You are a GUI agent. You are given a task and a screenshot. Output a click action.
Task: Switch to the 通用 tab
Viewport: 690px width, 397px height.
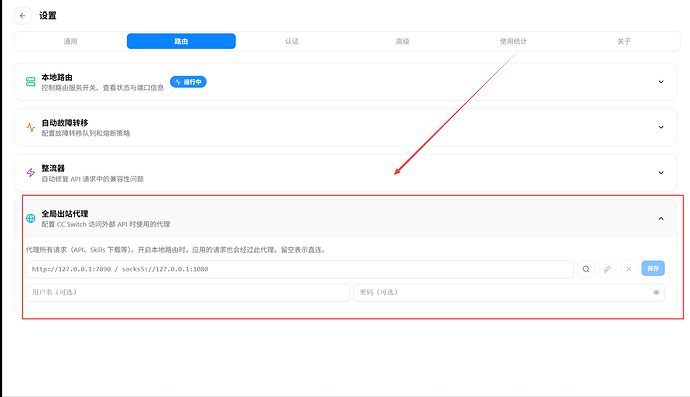click(x=70, y=41)
